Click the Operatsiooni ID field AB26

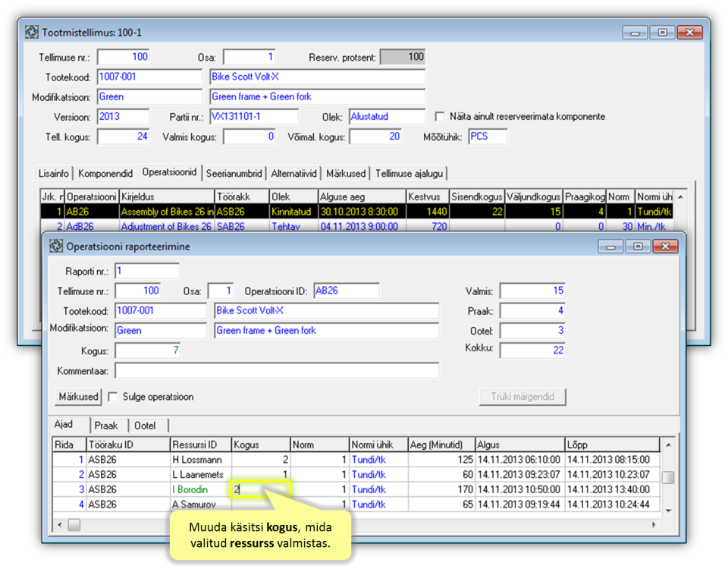click(347, 291)
